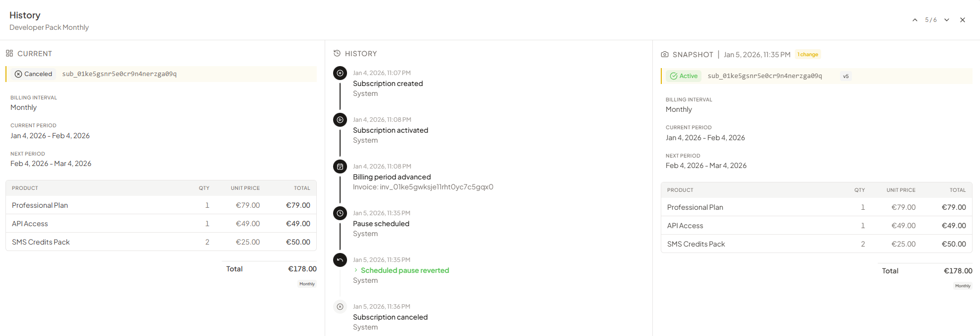Screen dimensions: 980x336
Task: Click the invoice ID under Billing period advanced
Action: (423, 187)
